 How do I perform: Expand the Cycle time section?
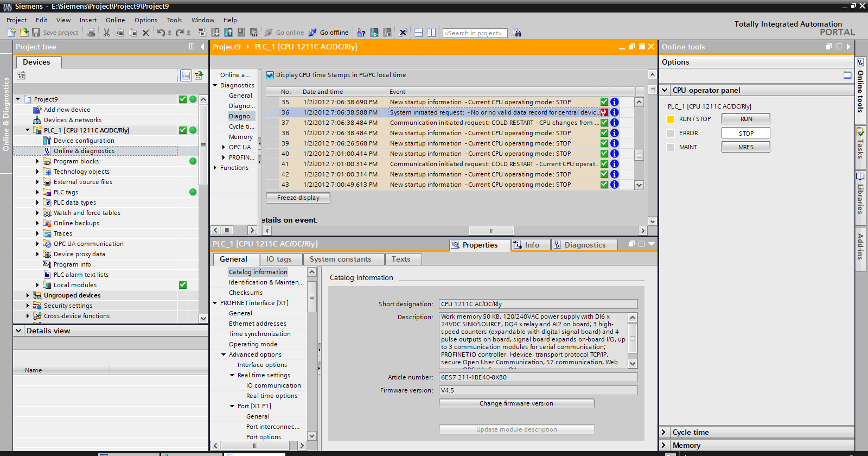pyautogui.click(x=664, y=432)
